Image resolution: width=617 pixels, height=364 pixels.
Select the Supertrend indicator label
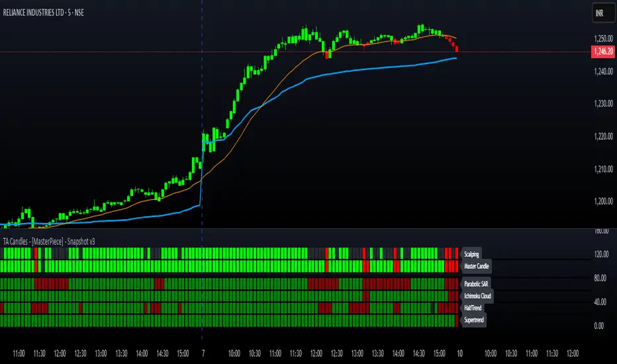[x=474, y=320]
